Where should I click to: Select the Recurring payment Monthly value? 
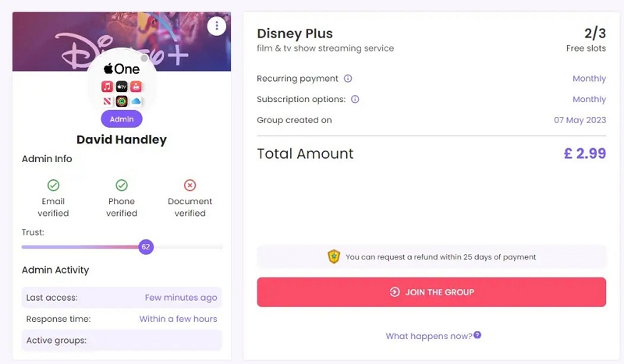click(589, 79)
